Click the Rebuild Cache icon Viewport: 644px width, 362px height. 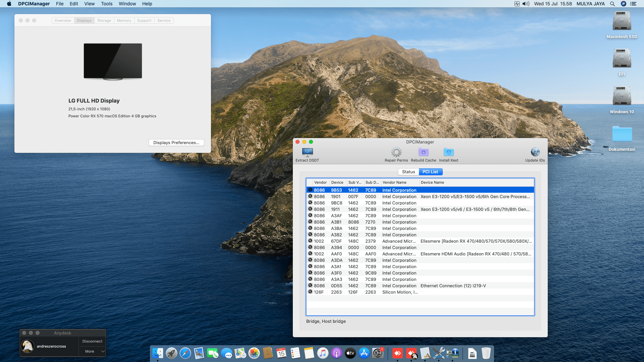click(423, 153)
